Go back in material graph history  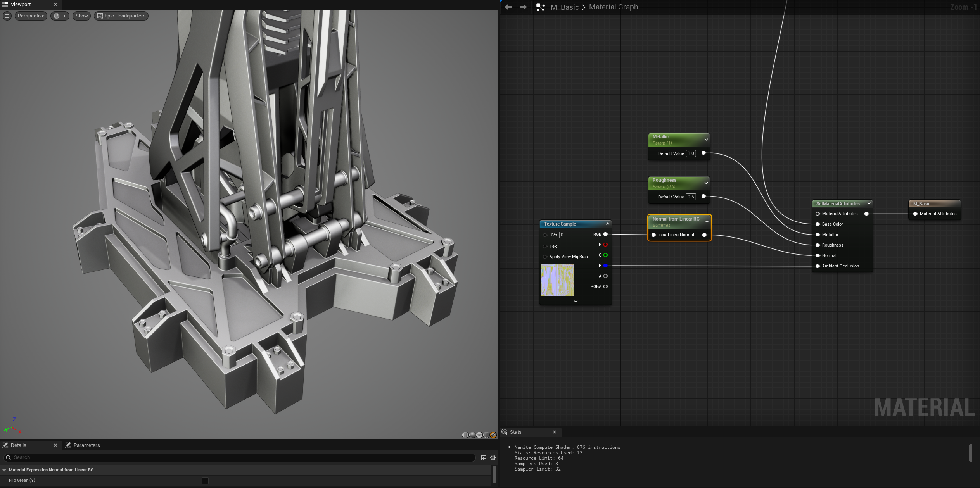pos(508,7)
